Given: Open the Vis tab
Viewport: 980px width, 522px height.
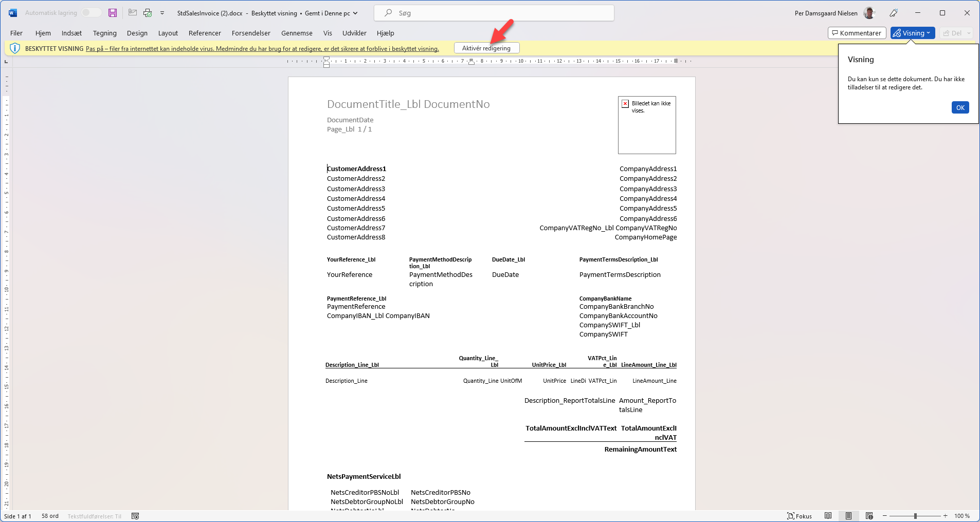Looking at the screenshot, I should coord(328,33).
